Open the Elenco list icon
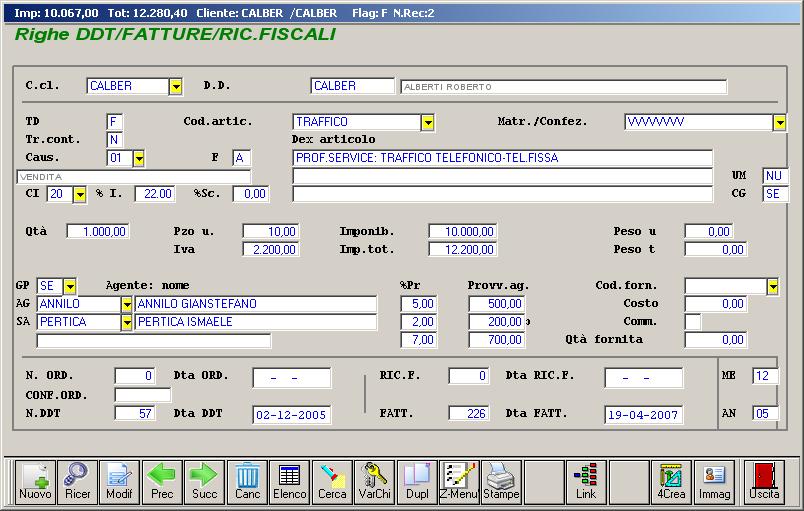This screenshot has width=804, height=511. click(290, 482)
